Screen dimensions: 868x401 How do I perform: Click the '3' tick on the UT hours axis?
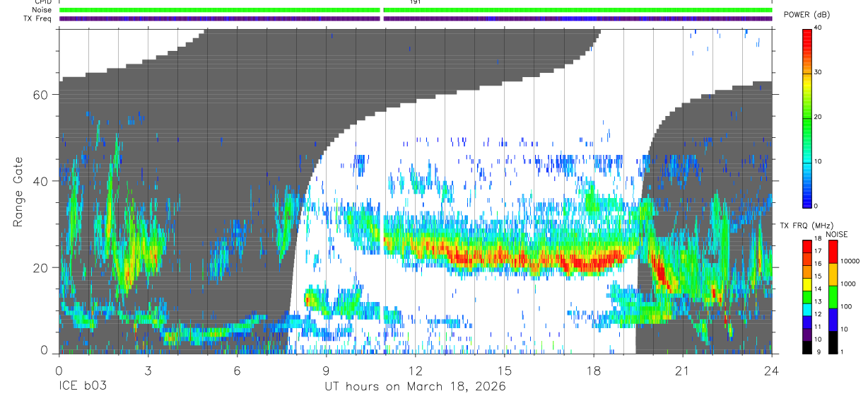click(148, 371)
